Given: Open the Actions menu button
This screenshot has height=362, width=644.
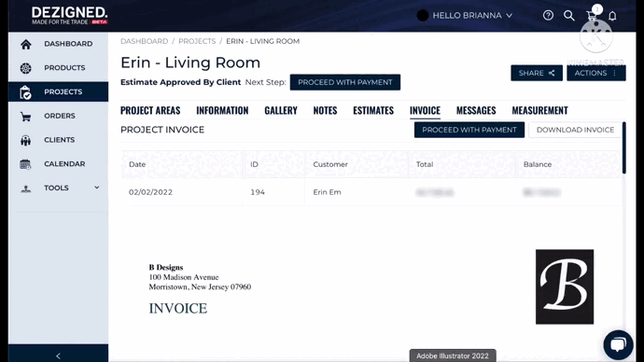Looking at the screenshot, I should click(596, 73).
